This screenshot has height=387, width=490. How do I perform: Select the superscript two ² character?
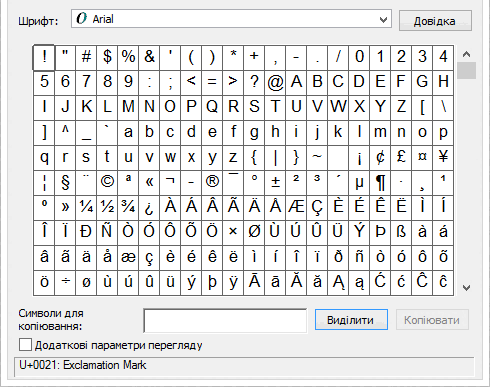pyautogui.click(x=296, y=182)
